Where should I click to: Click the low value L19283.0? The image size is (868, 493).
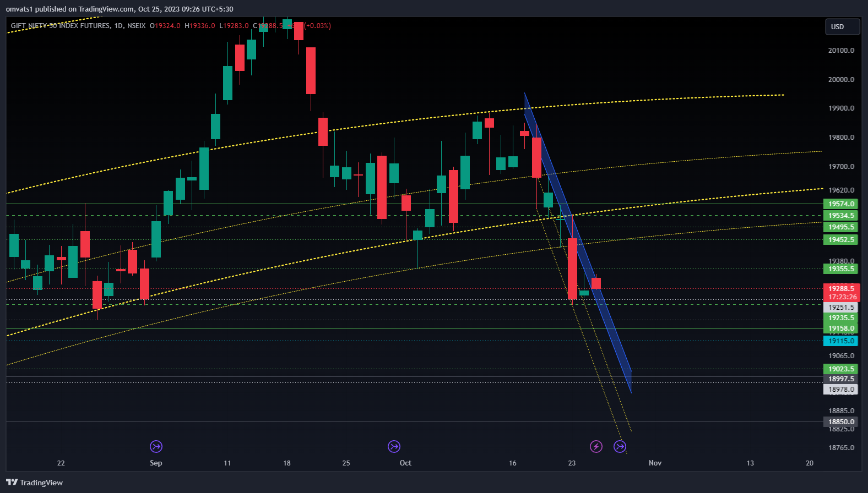coord(234,26)
